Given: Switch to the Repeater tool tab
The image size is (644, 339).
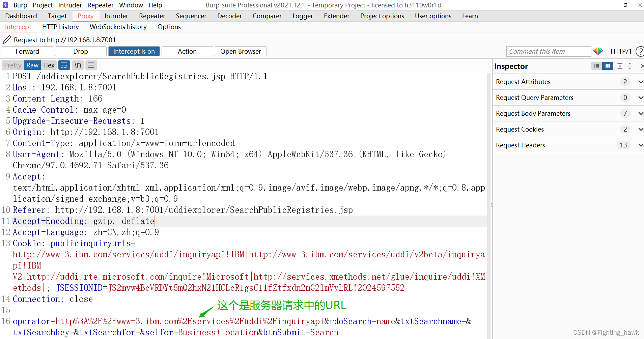Looking at the screenshot, I should pyautogui.click(x=152, y=16).
